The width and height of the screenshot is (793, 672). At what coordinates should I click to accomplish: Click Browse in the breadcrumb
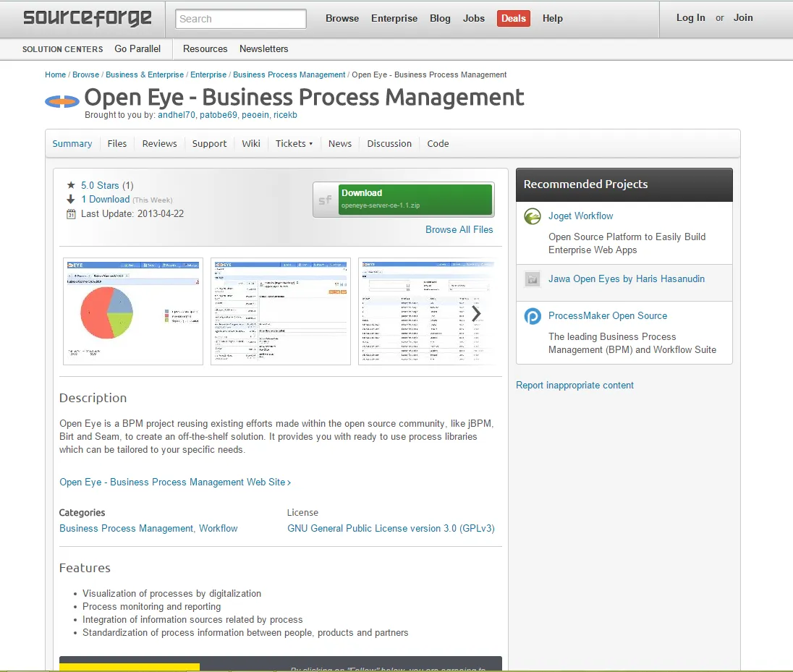coord(86,75)
